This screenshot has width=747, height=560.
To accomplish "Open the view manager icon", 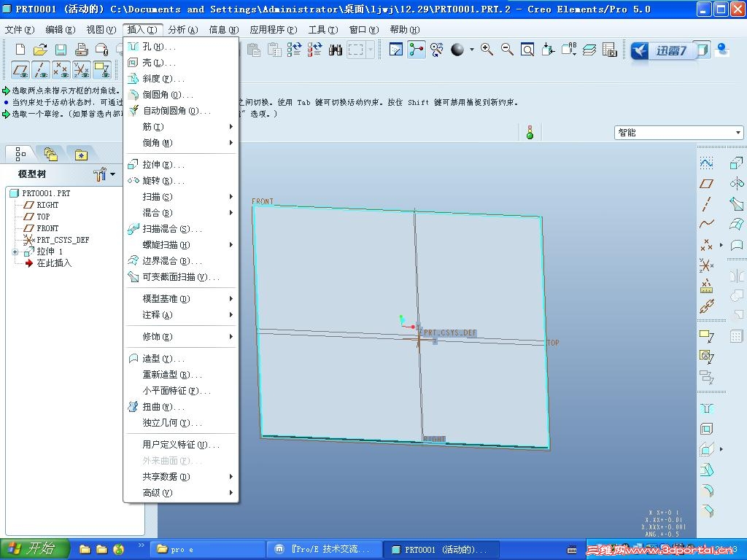I will (610, 50).
